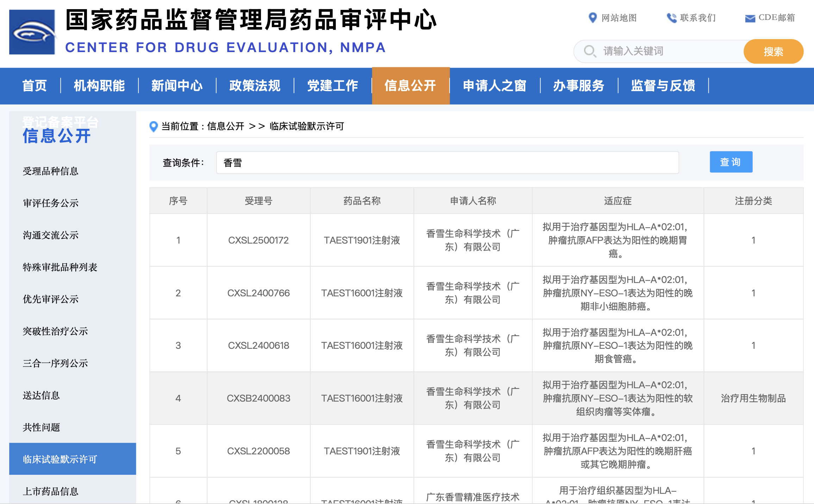Click the blue 查询 button
The width and height of the screenshot is (814, 504).
pos(731,162)
